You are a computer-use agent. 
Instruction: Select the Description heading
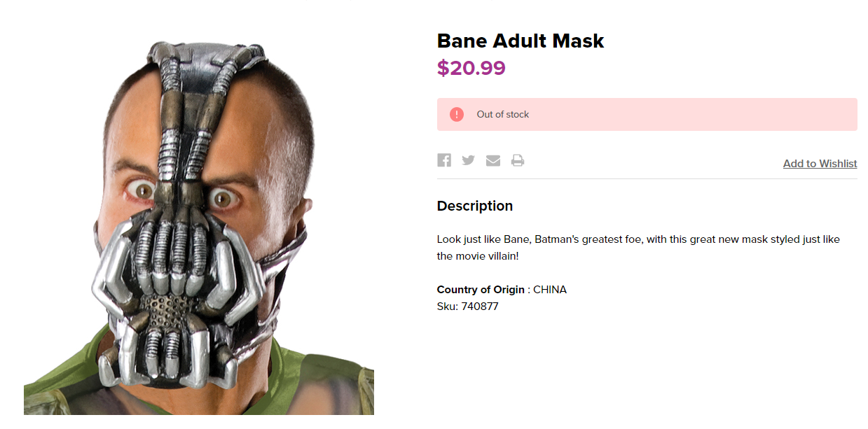point(474,206)
